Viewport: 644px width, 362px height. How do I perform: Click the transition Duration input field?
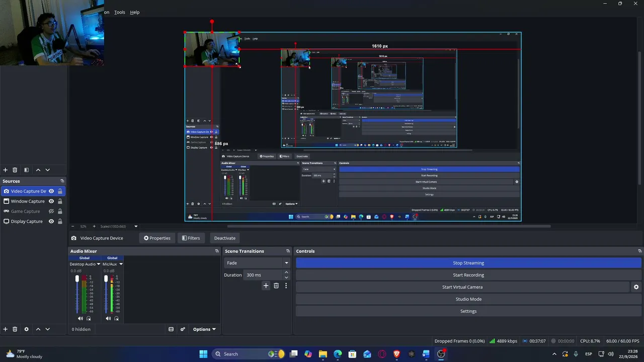pos(264,275)
